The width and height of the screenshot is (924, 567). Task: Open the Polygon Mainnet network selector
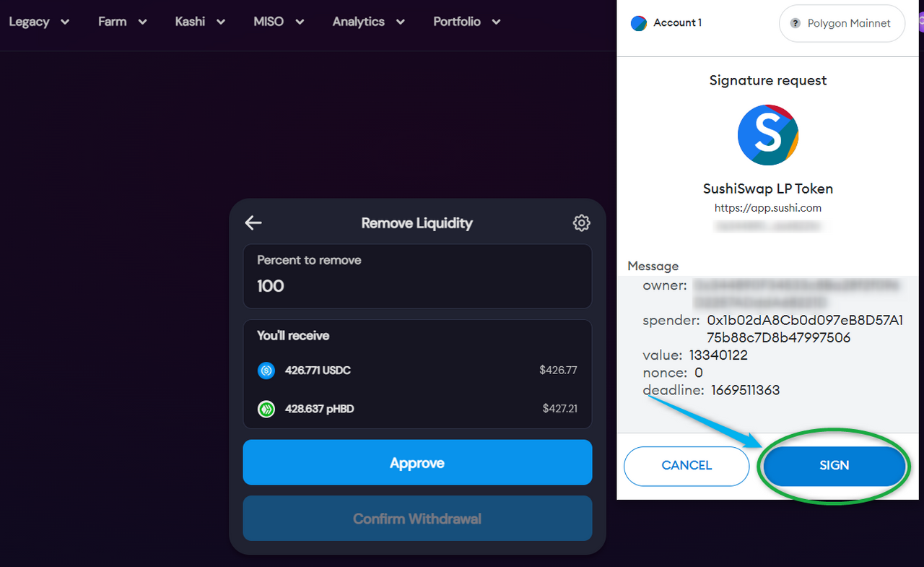842,23
